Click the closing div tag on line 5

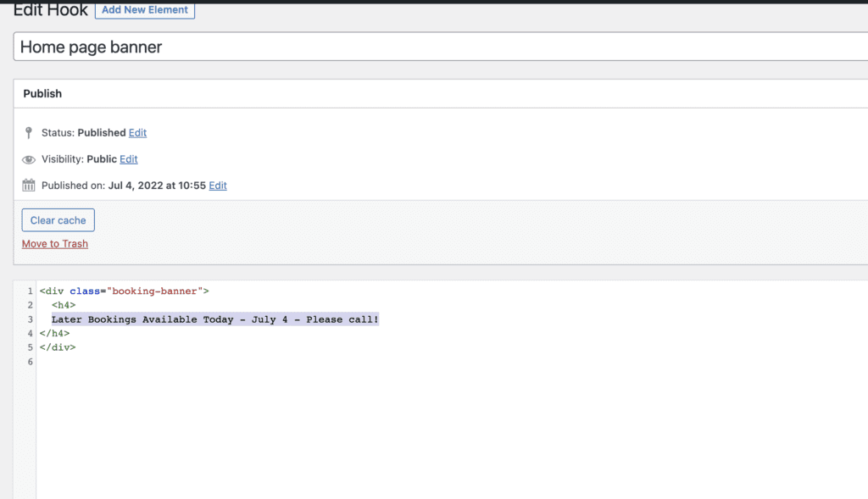(58, 347)
